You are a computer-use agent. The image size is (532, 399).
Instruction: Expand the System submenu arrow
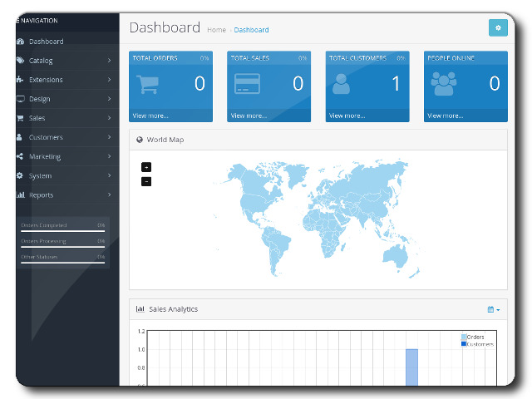109,175
